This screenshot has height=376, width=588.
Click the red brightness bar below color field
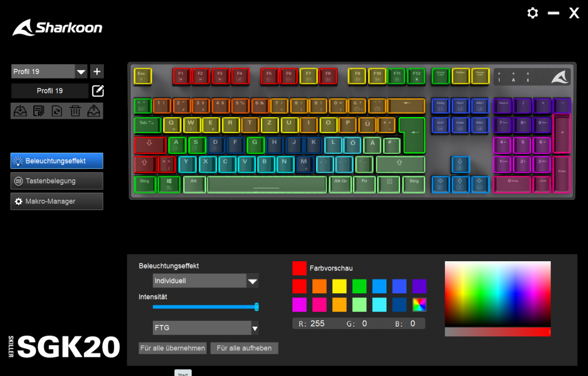[498, 332]
